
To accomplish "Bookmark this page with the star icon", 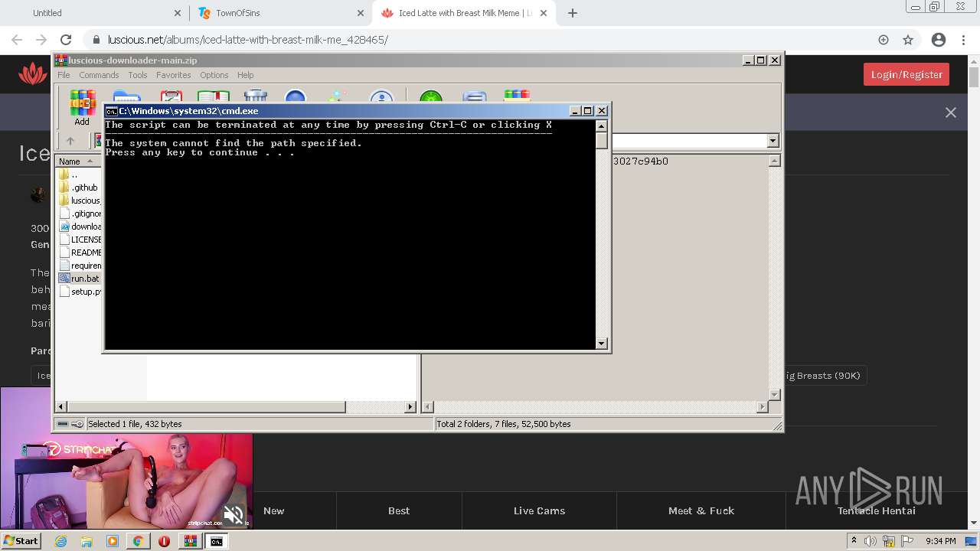I will [x=908, y=40].
